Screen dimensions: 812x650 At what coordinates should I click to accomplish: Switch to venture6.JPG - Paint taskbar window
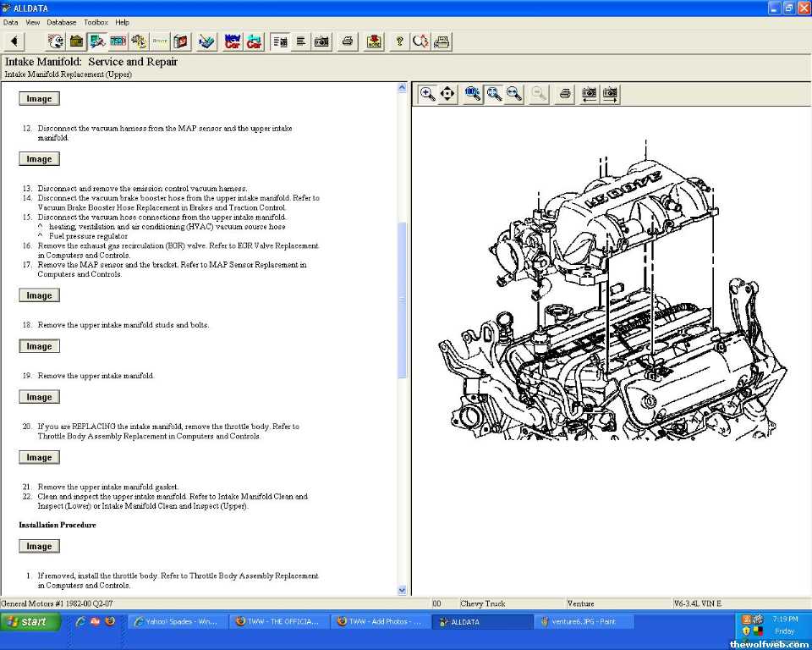[x=584, y=621]
